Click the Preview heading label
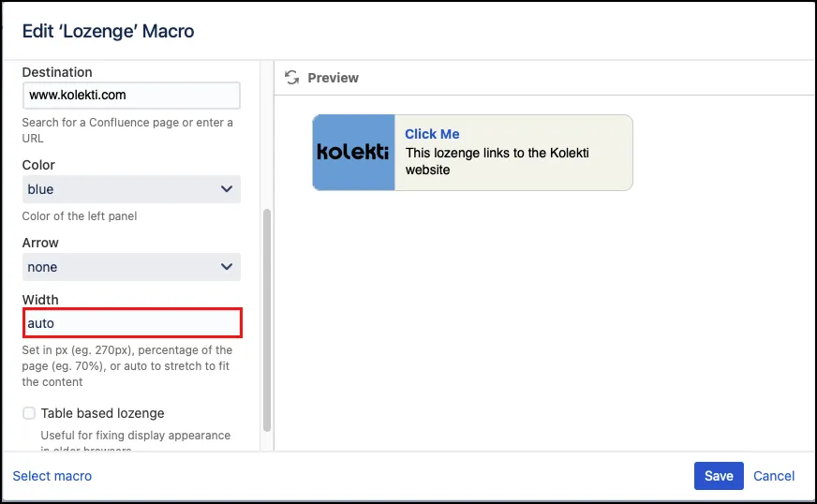817x504 pixels. click(333, 78)
